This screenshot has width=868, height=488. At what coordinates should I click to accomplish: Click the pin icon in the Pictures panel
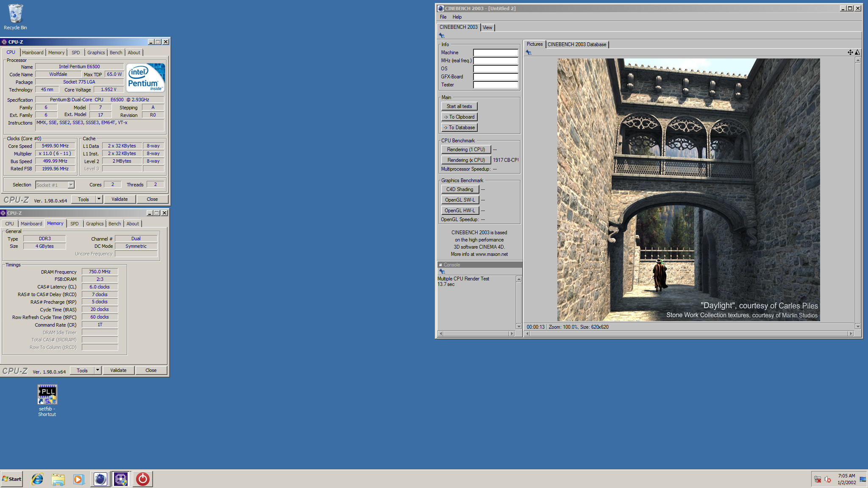[x=529, y=53]
